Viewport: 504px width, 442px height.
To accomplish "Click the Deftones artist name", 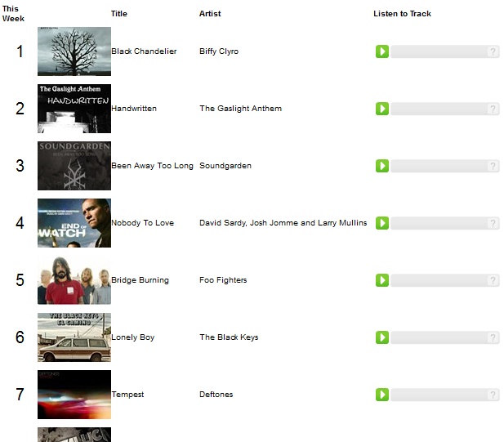I will tap(216, 395).
